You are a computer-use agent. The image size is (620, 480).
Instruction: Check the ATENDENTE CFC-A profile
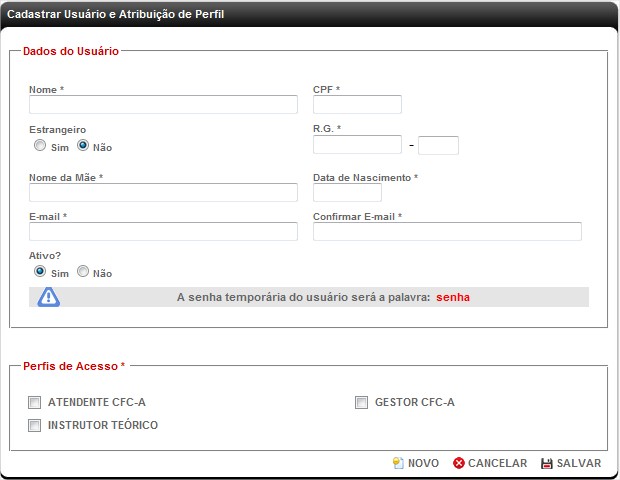35,403
